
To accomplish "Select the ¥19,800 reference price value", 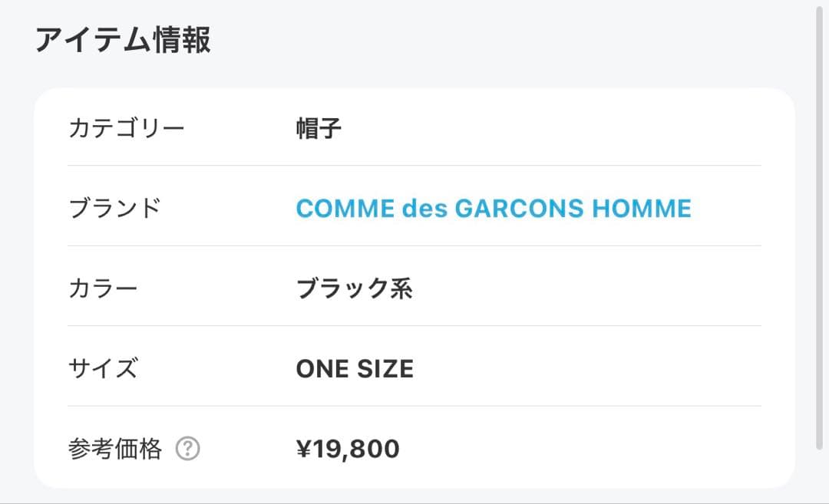I will (x=348, y=449).
